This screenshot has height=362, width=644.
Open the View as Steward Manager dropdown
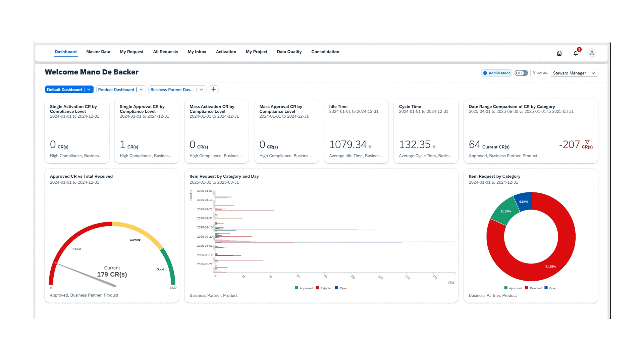[574, 73]
